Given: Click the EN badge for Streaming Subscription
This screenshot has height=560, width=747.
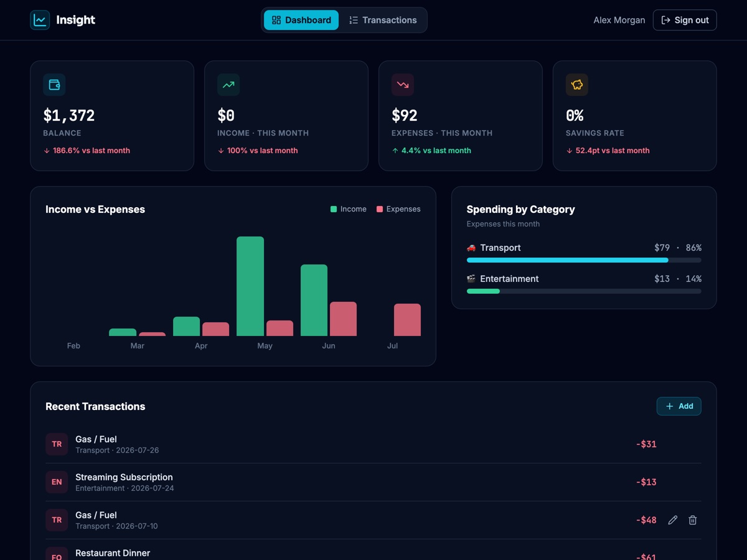Looking at the screenshot, I should tap(57, 482).
